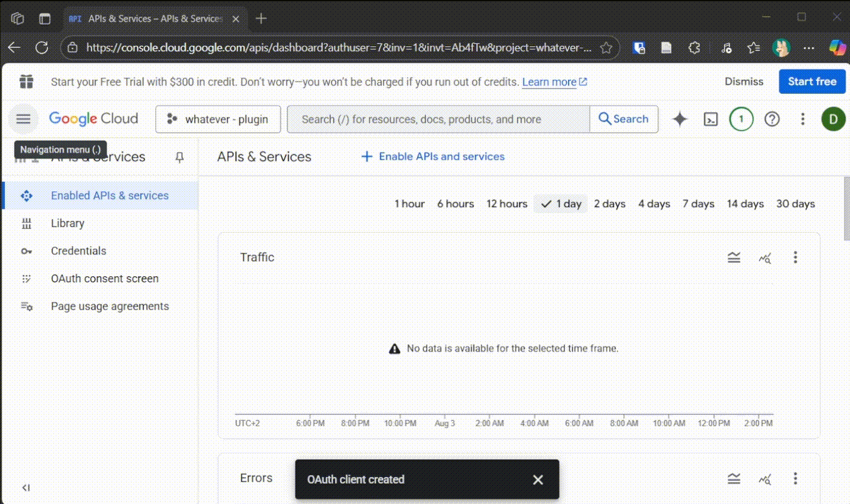Open Edge tab actions menu icon
Screen dimensions: 850x504
point(45,19)
